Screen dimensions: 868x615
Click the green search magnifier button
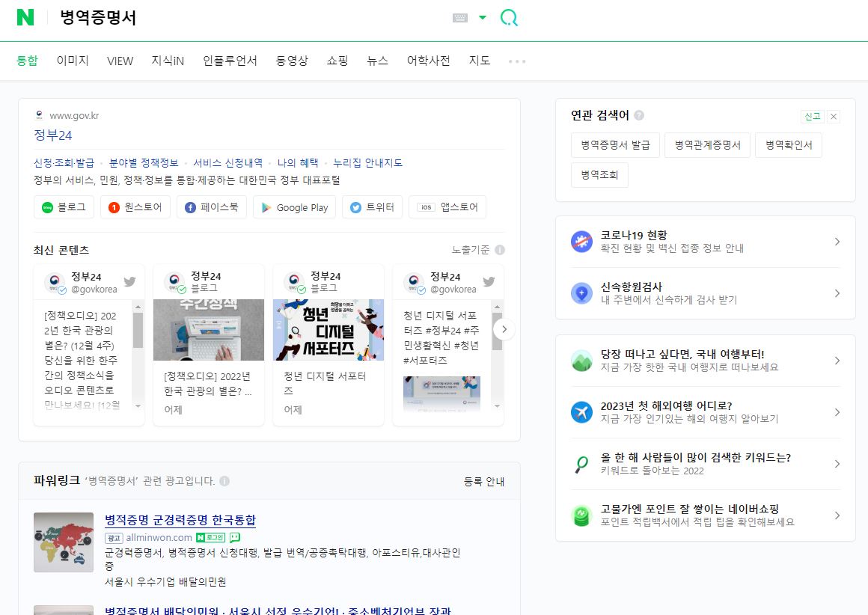tap(509, 18)
